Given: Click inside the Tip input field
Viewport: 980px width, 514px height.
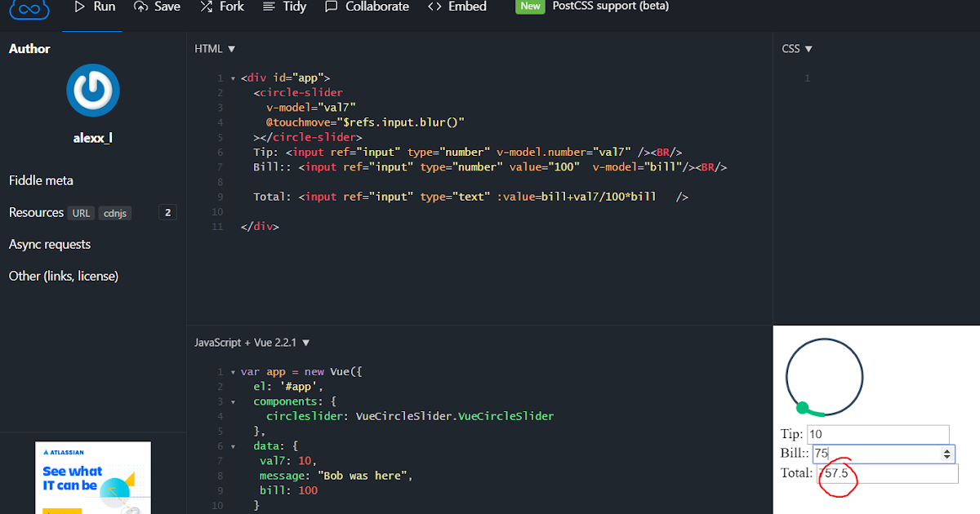Looking at the screenshot, I should click(878, 434).
